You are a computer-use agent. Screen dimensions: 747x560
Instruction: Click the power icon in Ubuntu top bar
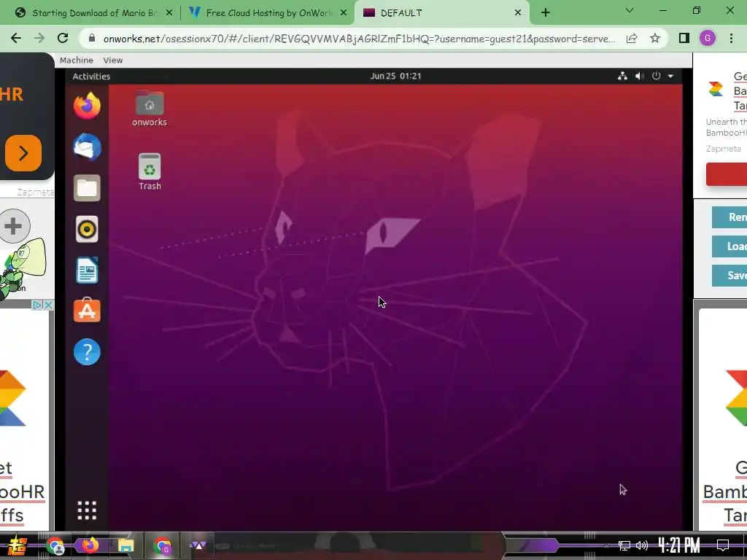point(657,76)
